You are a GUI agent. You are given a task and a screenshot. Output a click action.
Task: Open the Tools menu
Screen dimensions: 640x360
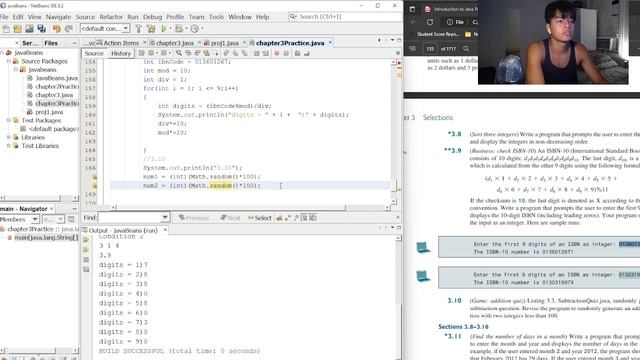tap(216, 17)
